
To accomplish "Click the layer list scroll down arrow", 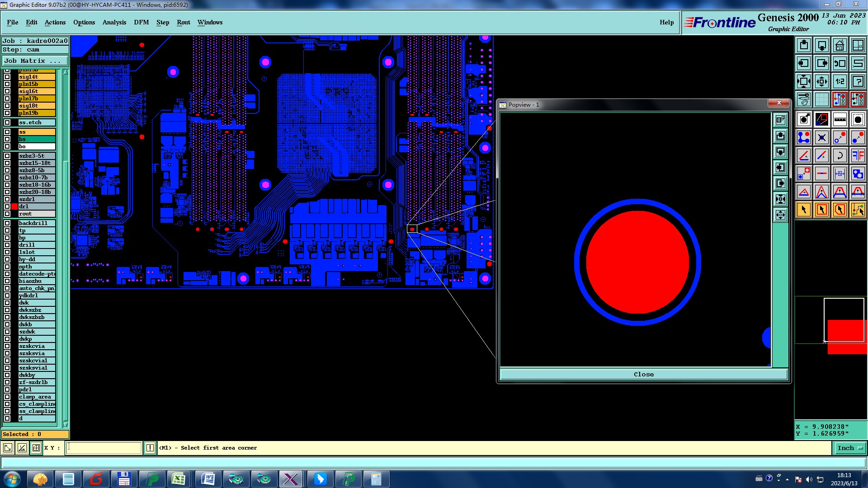I will coord(66,425).
